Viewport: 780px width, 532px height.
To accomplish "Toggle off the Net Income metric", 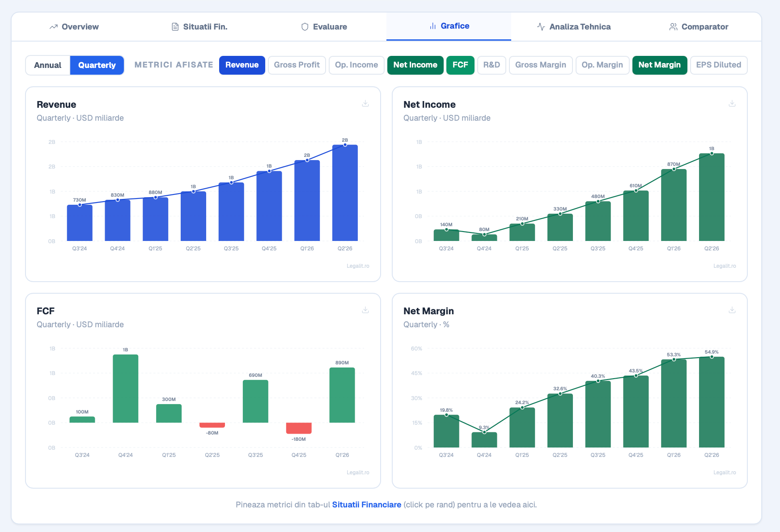I will click(x=415, y=65).
